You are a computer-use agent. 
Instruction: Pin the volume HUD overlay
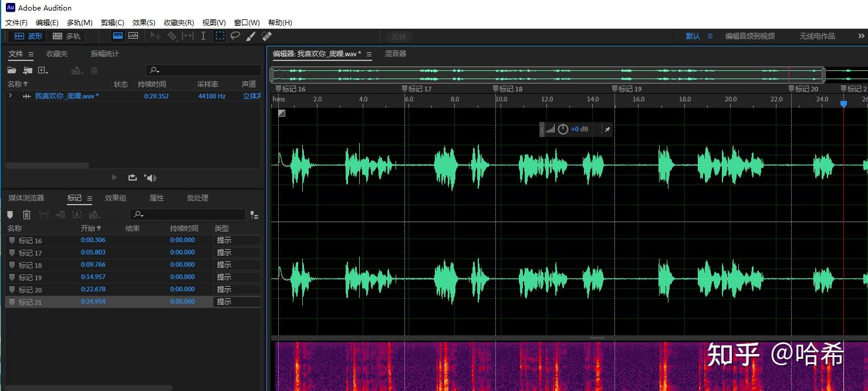(x=607, y=130)
